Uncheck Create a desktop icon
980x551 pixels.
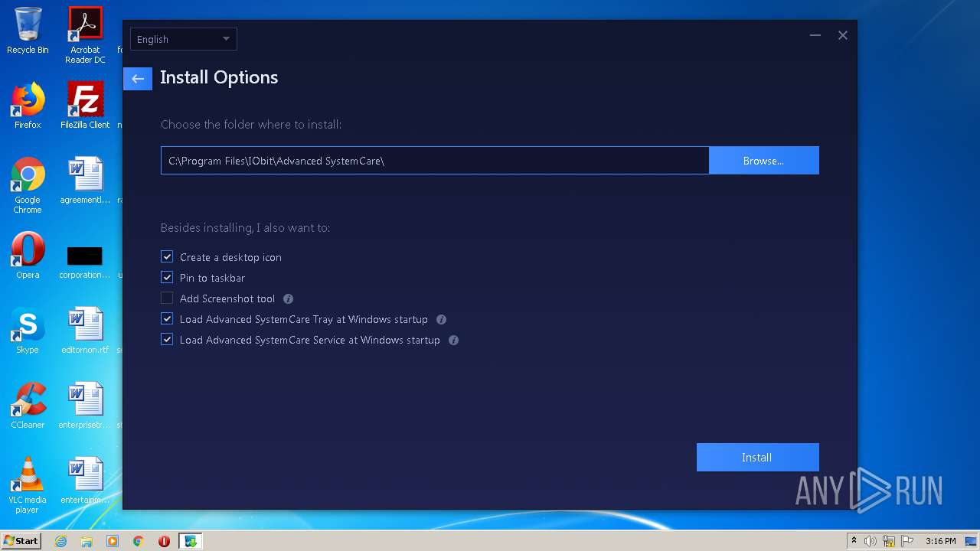(x=167, y=257)
